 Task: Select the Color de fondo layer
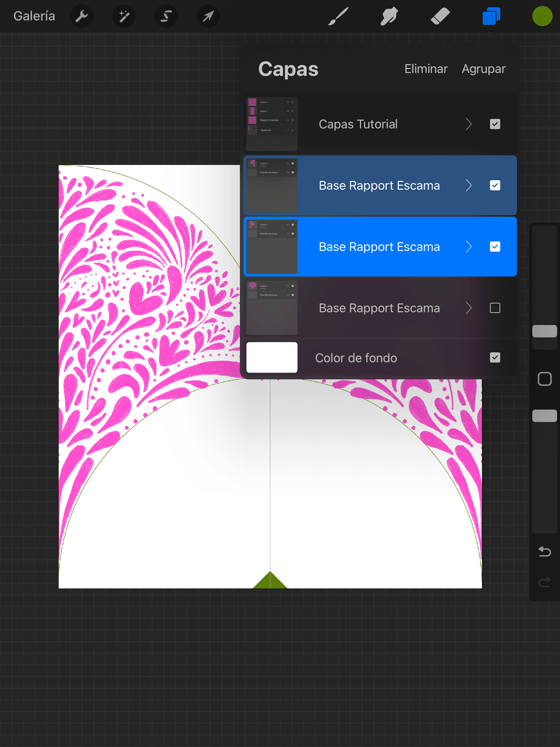tap(355, 358)
